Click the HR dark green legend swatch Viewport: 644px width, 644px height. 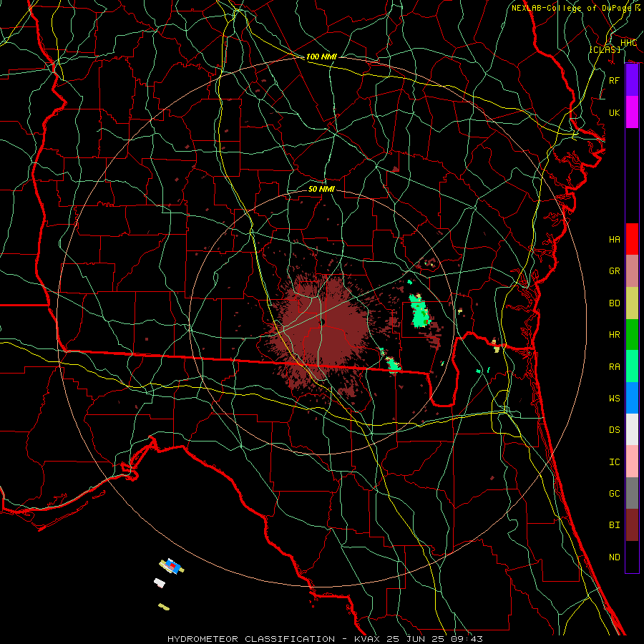pyautogui.click(x=632, y=334)
